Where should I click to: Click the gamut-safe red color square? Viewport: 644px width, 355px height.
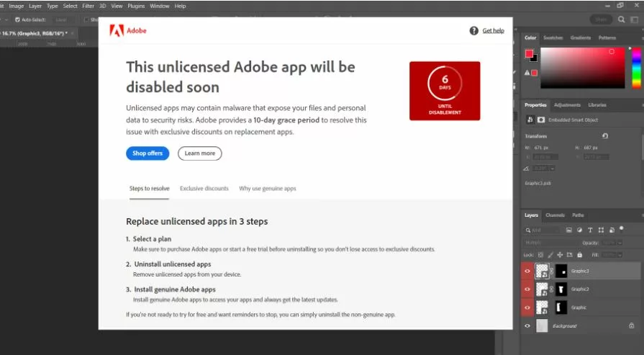535,73
